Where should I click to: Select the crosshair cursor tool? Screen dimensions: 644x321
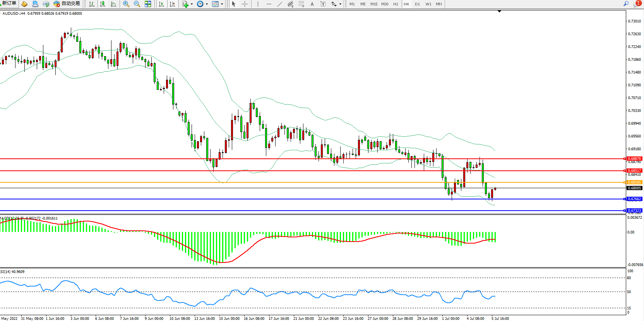pos(245,4)
